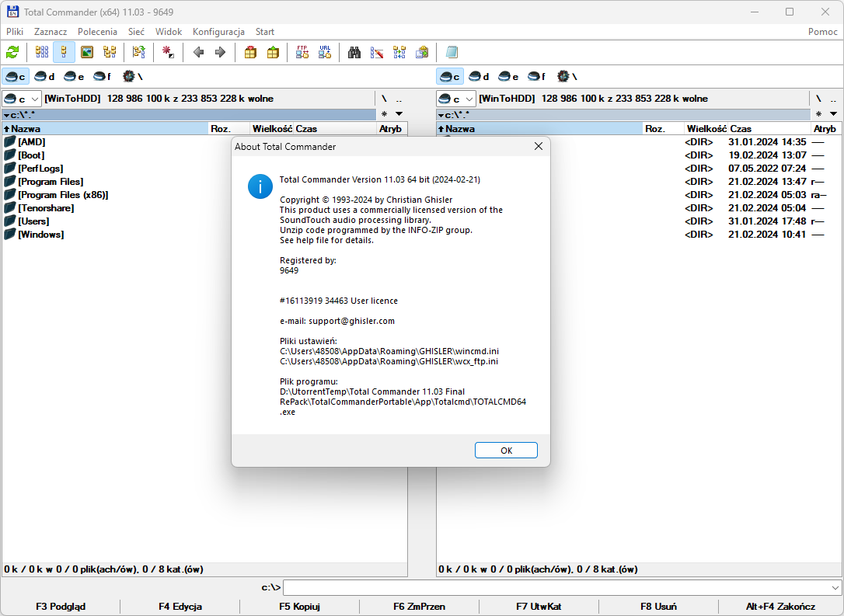Viewport: 844px width, 616px height.
Task: Open left panel directory history arrow
Action: click(399, 113)
